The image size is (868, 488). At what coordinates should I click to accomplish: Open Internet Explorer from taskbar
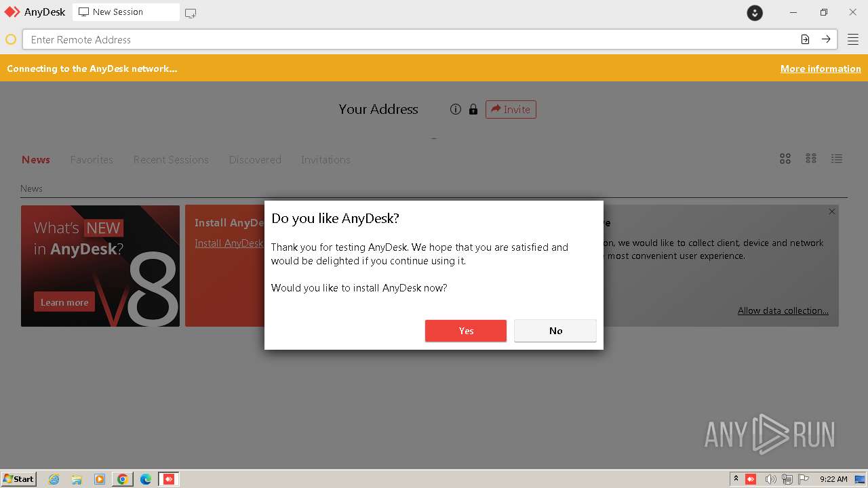coord(54,479)
